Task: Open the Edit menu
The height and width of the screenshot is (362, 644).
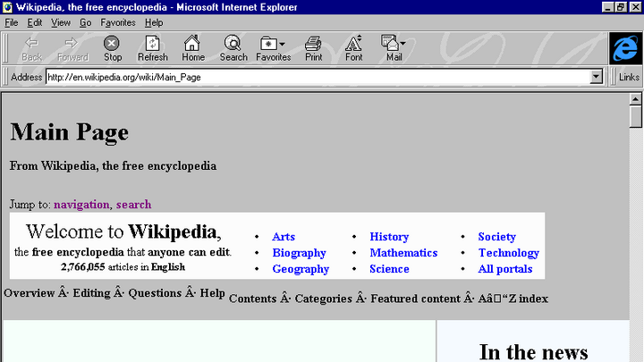Action: coord(35,22)
